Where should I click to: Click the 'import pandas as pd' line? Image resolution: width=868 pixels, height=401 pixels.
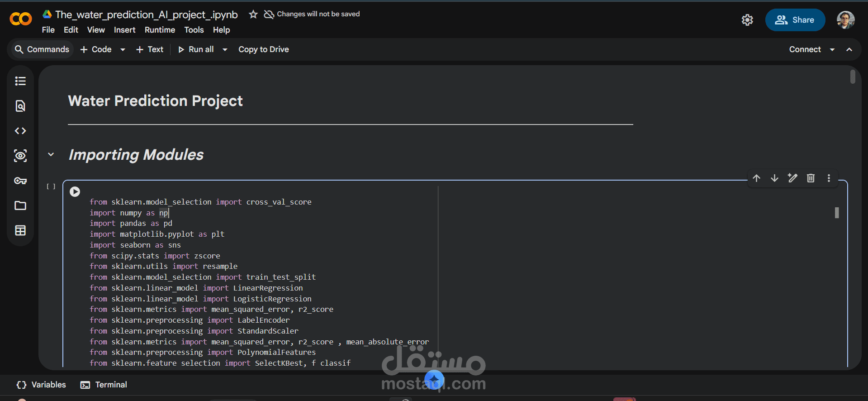(131, 223)
